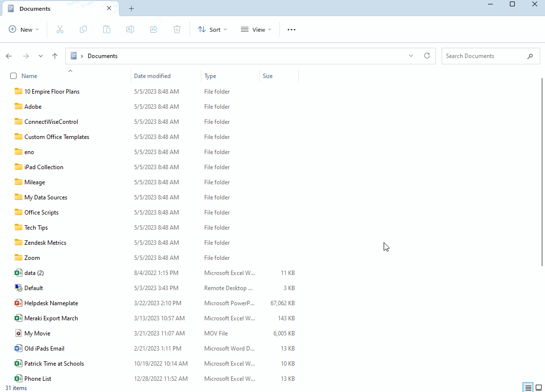
Task: Click the Rename icon
Action: (x=130, y=30)
